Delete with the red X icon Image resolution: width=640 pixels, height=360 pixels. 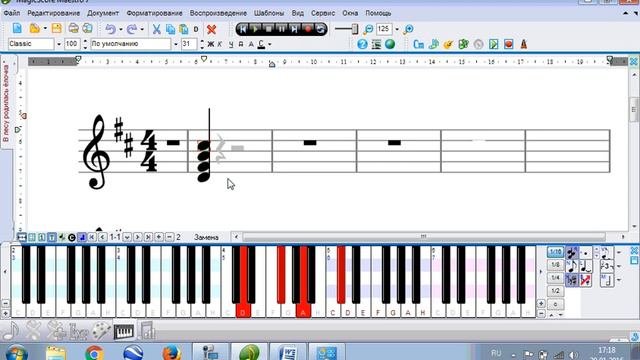[x=211, y=29]
